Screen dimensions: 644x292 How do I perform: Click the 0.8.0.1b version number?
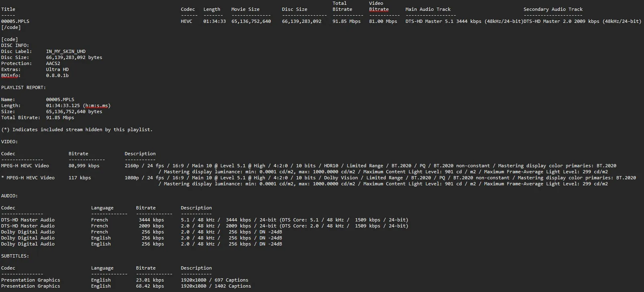tap(57, 75)
